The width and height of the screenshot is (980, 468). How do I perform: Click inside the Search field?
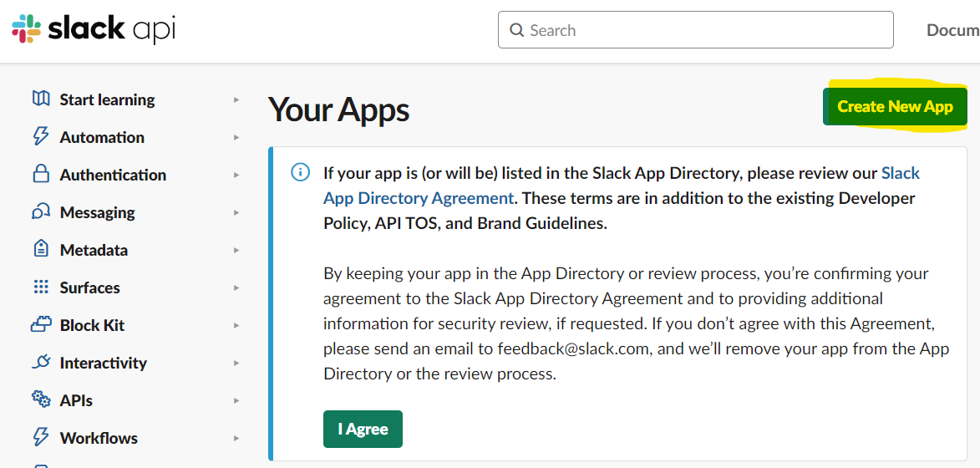696,30
